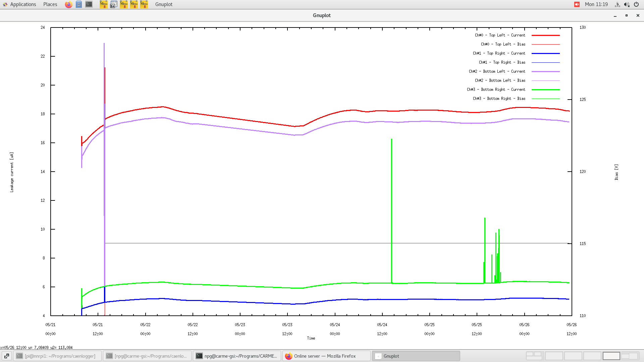Open the power menu icon
Viewport: 644px width, 362px height.
click(636, 4)
